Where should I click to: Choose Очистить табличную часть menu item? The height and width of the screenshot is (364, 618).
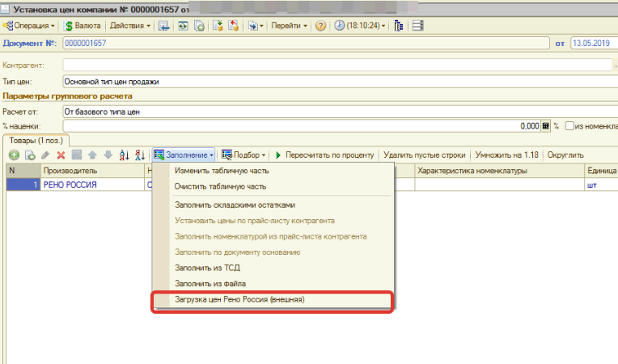(x=273, y=186)
